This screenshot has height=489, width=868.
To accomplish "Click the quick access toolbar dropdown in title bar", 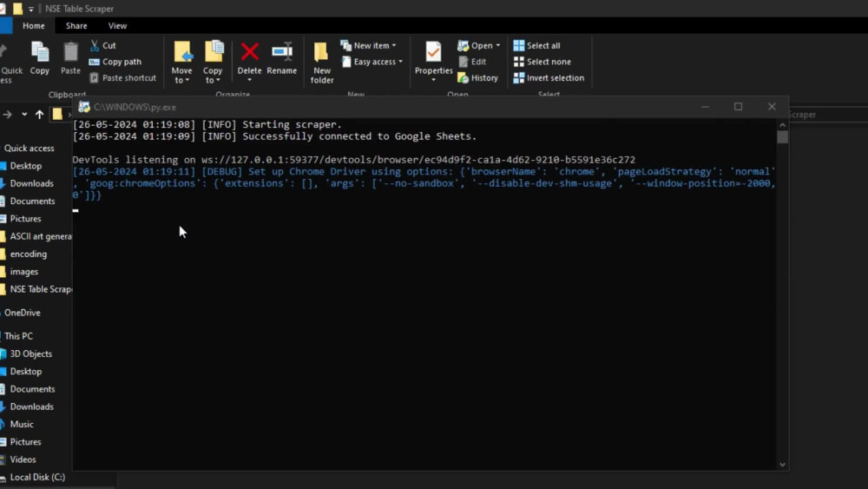I will pos(31,9).
